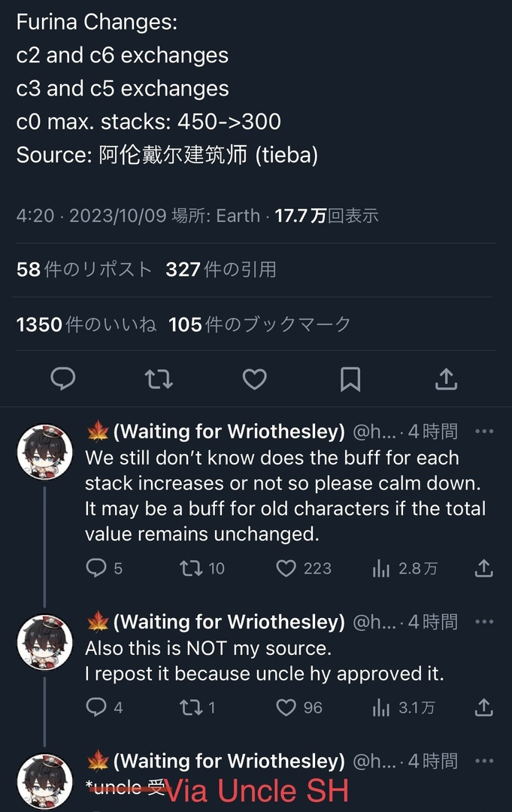The width and height of the screenshot is (512, 812).
Task: Open first reply author's profile avatar
Action: click(x=44, y=451)
